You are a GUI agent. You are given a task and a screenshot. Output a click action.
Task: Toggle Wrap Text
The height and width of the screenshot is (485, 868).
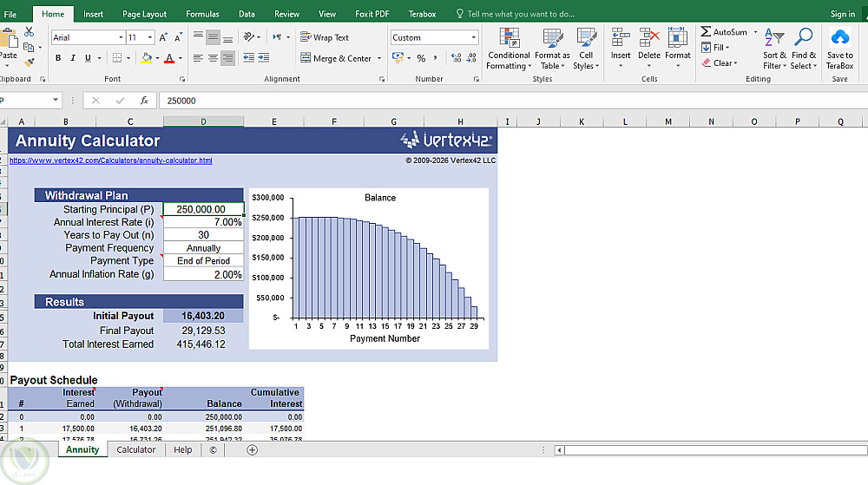click(325, 37)
